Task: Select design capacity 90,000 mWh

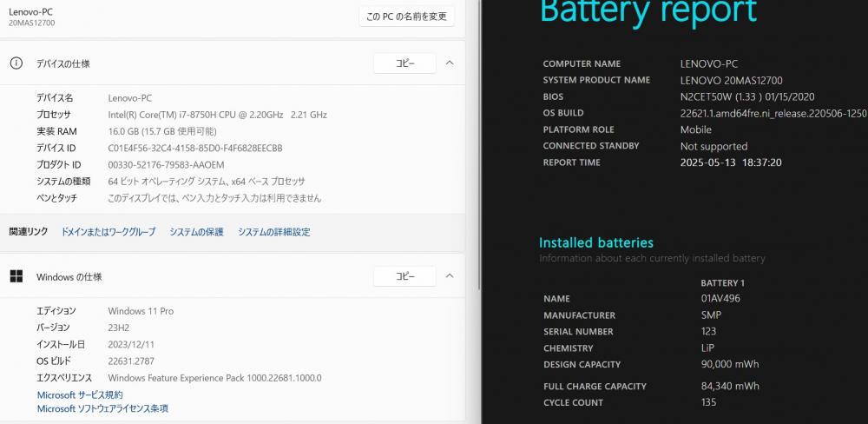Action: 730,364
